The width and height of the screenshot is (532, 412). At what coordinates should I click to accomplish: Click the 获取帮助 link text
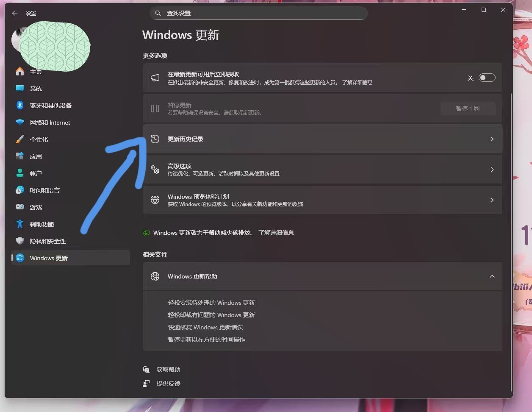click(169, 370)
